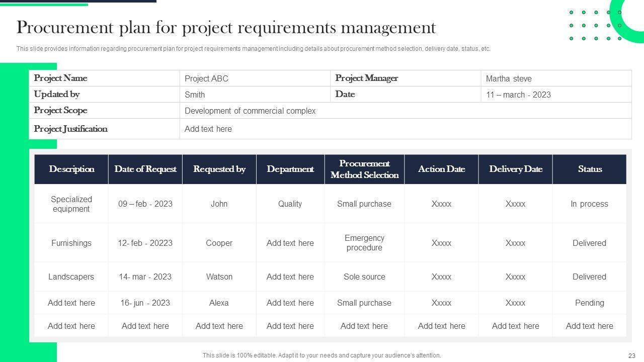
Task: Click the 'Description' column header
Action: click(71, 169)
